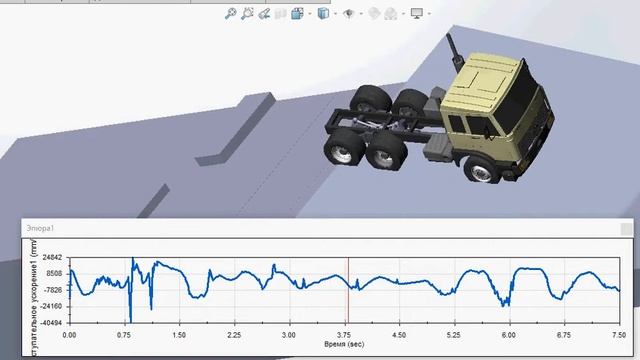Click the 6.00 time axis value
Image resolution: width=640 pixels, height=360 pixels.
509,335
